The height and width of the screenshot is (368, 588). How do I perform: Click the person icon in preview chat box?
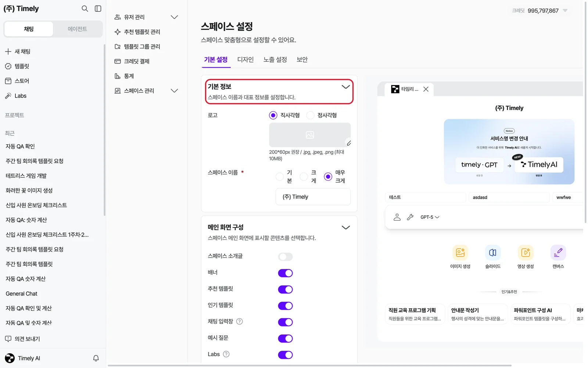(x=397, y=217)
